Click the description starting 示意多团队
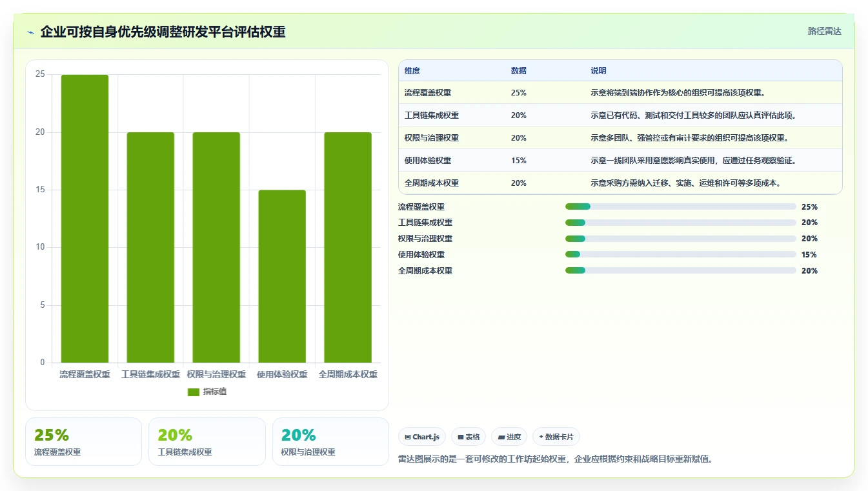The image size is (868, 491). [690, 138]
